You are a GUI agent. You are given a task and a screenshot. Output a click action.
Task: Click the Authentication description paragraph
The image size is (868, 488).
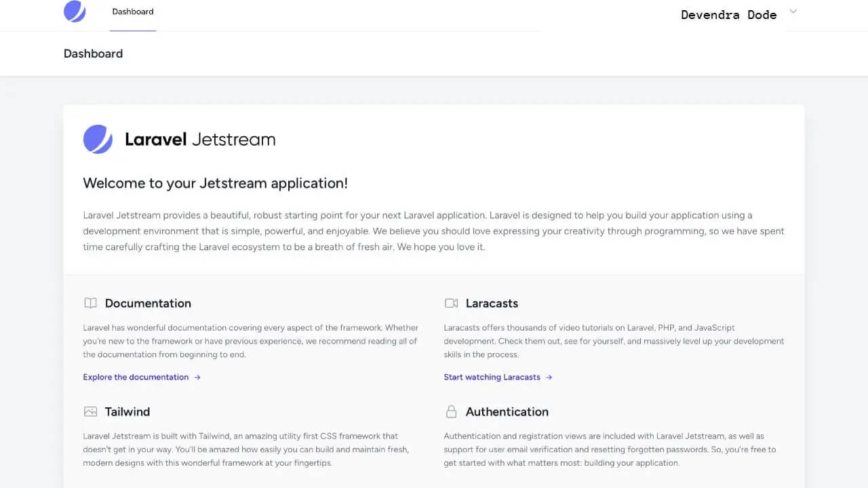coord(610,449)
